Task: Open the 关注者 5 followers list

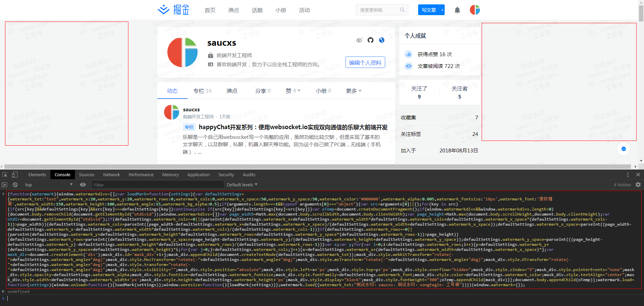Action: coord(459,92)
